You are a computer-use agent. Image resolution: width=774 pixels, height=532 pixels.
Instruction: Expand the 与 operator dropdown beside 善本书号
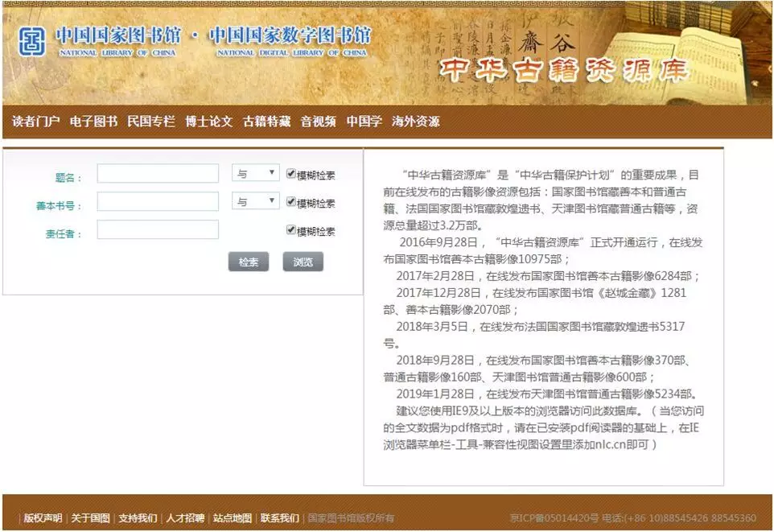(x=255, y=202)
